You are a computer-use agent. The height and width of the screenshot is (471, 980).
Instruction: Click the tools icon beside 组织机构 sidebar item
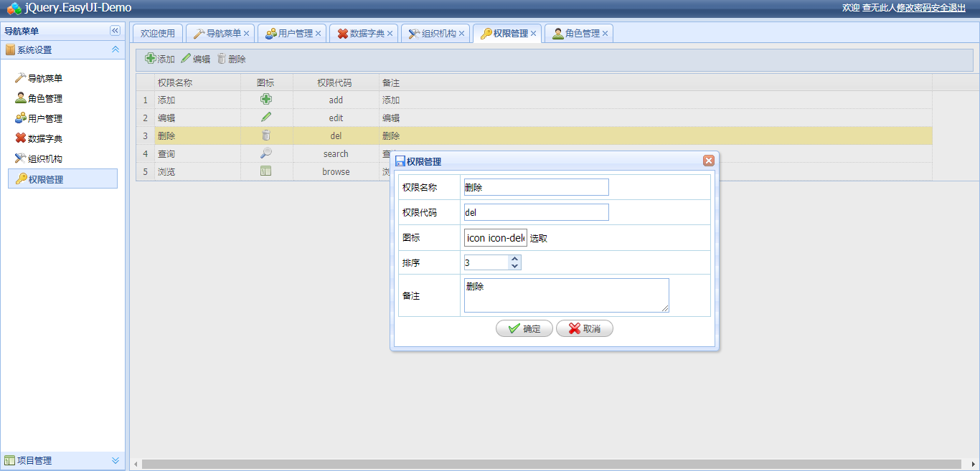[21, 158]
